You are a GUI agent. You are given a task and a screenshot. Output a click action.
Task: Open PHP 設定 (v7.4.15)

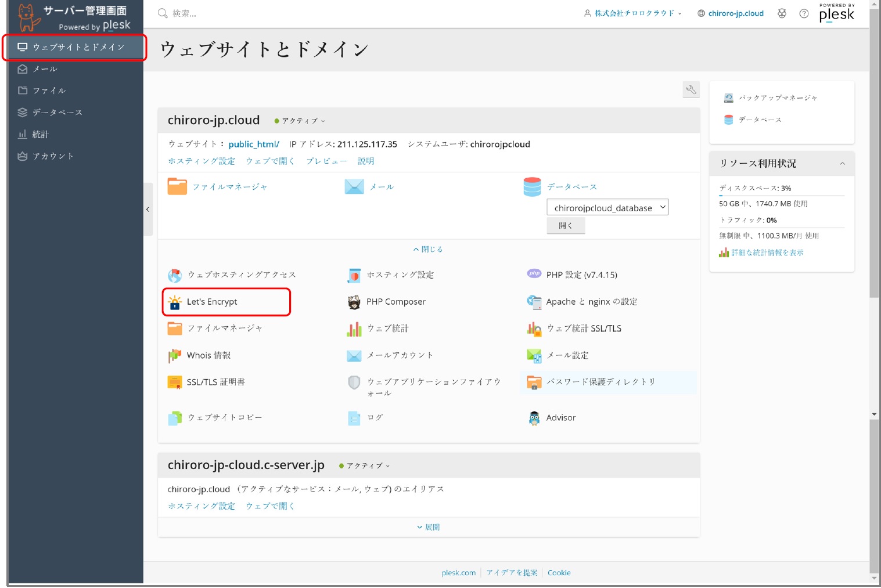572,275
